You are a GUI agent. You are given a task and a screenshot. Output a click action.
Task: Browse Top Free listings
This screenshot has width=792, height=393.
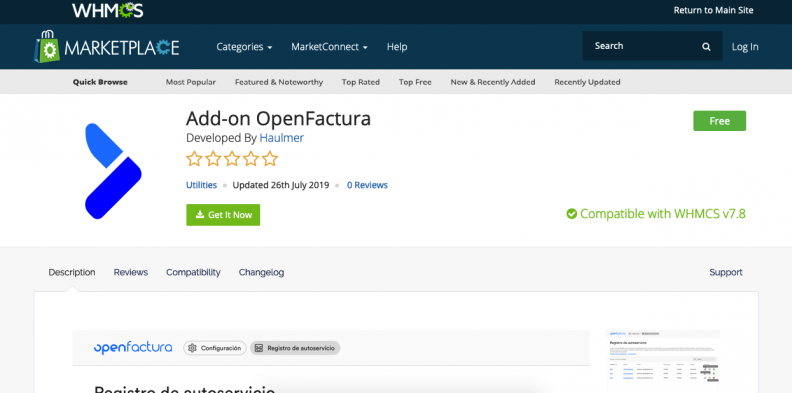click(415, 82)
